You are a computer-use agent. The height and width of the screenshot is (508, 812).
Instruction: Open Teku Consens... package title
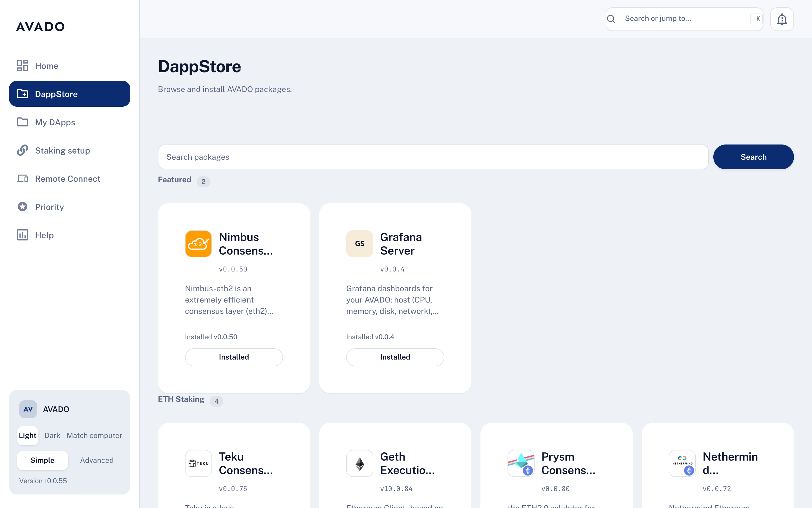246,463
